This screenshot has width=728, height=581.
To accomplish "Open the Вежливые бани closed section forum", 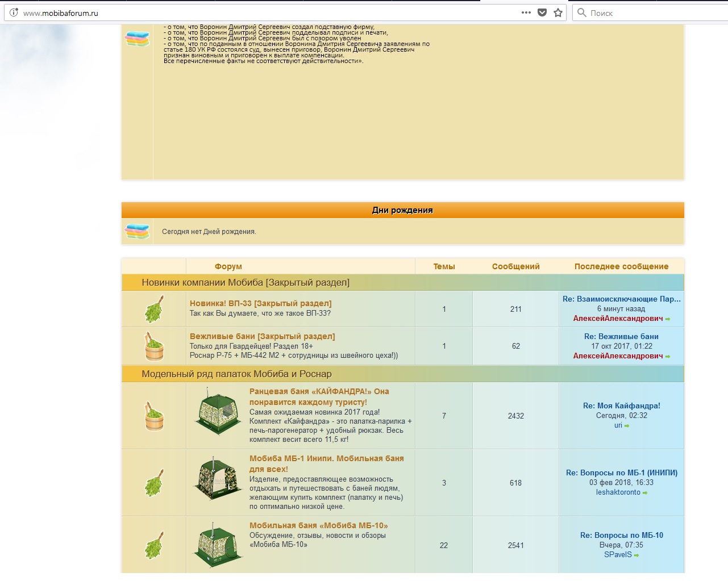I will click(262, 336).
